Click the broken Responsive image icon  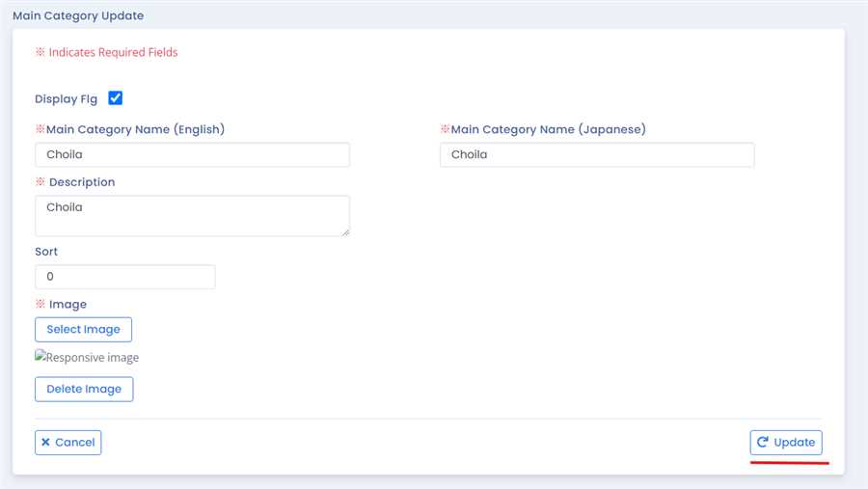point(41,358)
